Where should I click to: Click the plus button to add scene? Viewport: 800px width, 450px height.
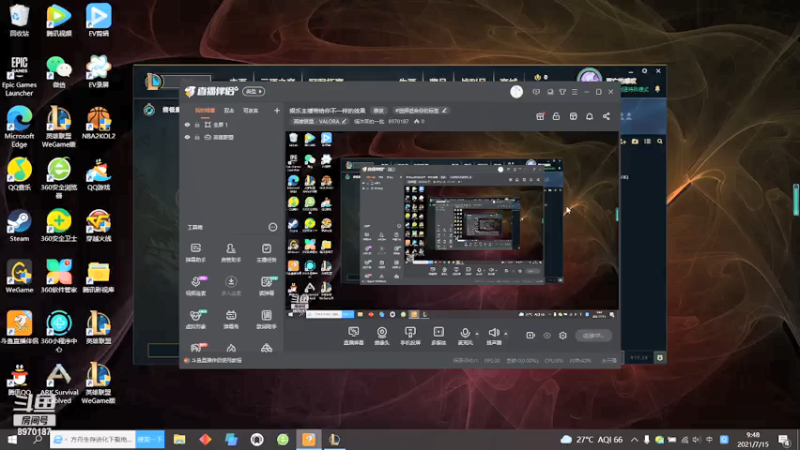coord(277,110)
